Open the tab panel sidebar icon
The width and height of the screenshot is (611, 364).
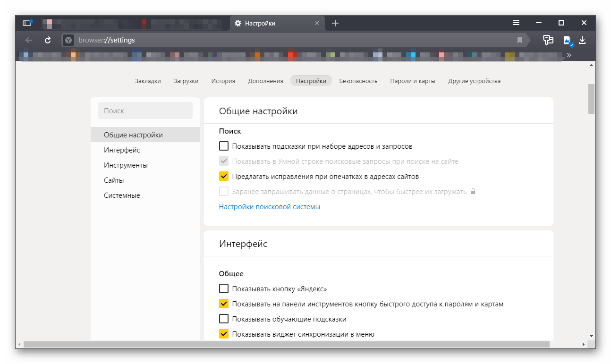pyautogui.click(x=27, y=23)
